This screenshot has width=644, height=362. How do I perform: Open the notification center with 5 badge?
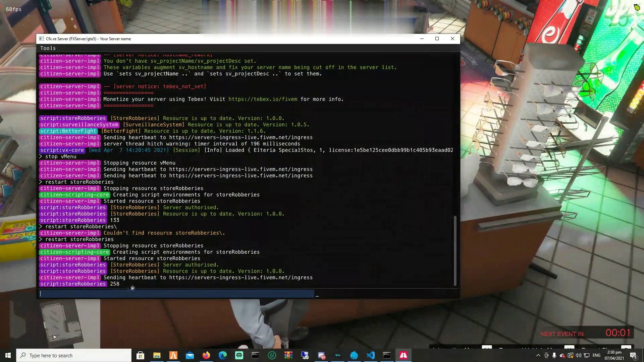point(633,355)
